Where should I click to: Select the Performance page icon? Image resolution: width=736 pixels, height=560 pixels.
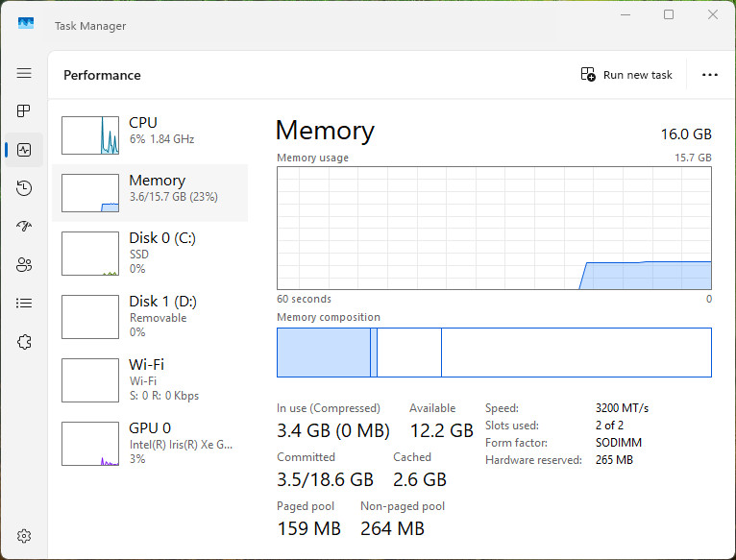24,150
